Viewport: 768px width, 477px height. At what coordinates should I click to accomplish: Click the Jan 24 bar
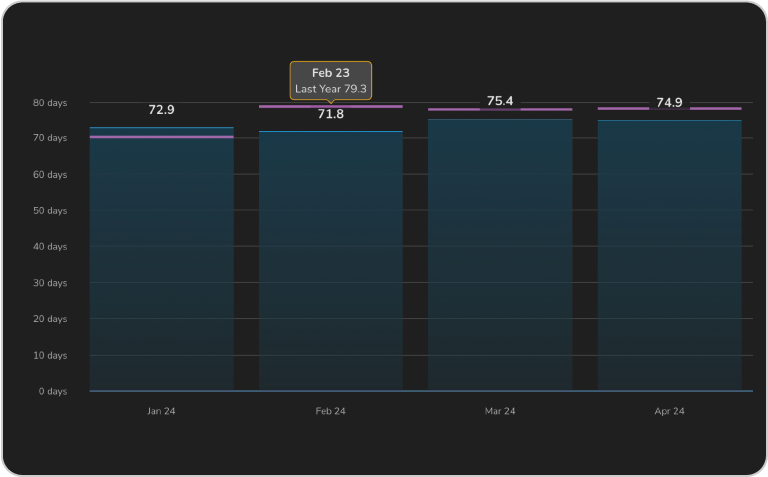coord(161,260)
